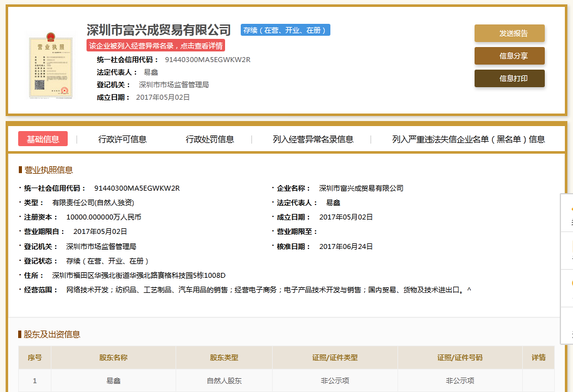Screen dimensions: 573x392
Task: Select the 基础信息 tab
Action: [43, 139]
